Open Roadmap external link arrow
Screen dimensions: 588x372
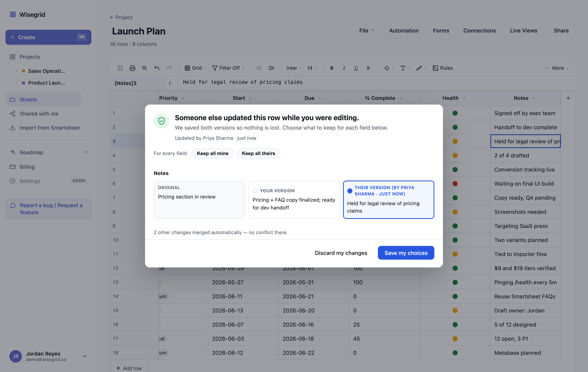85,152
